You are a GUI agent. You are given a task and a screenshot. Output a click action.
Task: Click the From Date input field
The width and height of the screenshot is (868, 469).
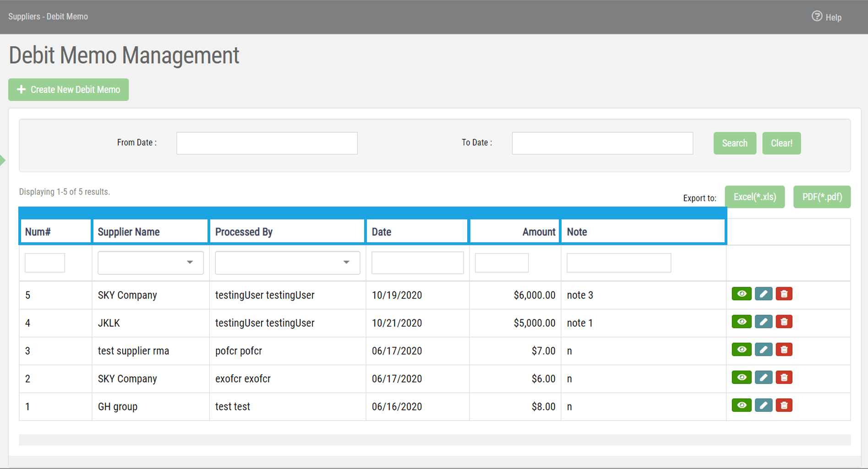[x=267, y=143]
